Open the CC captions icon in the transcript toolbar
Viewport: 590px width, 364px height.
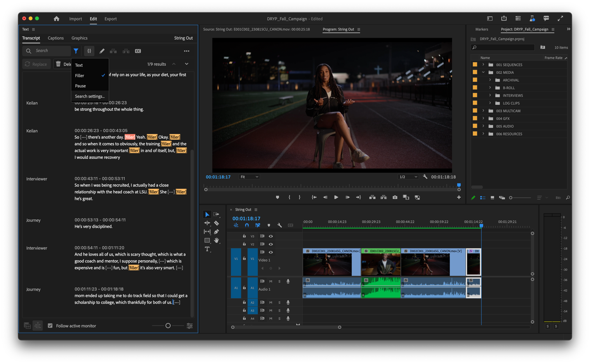[x=138, y=51]
